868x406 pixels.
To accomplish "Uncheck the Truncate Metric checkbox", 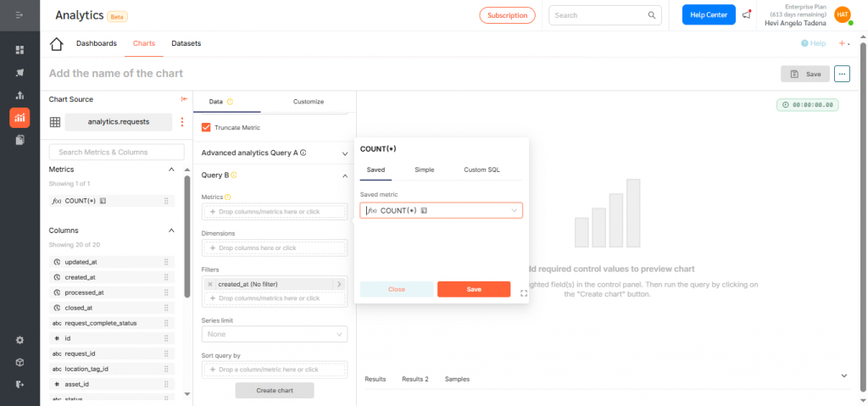I will pos(206,128).
